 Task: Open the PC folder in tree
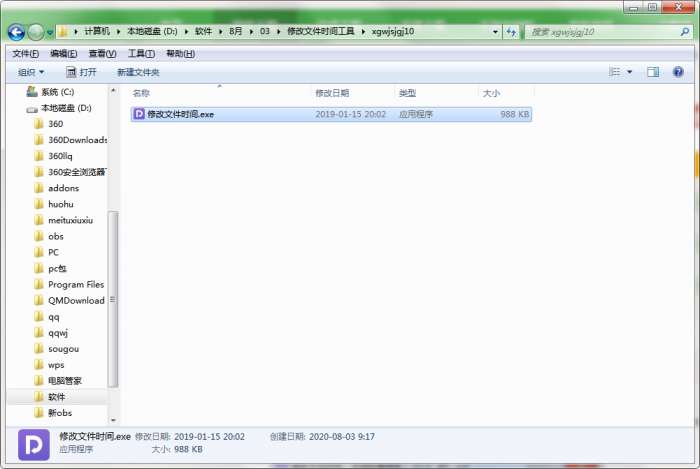[47, 252]
